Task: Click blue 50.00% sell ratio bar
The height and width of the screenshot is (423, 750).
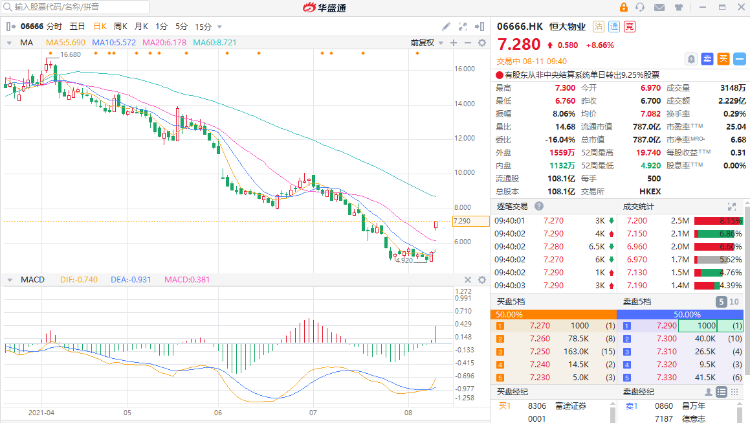Action: [x=680, y=314]
